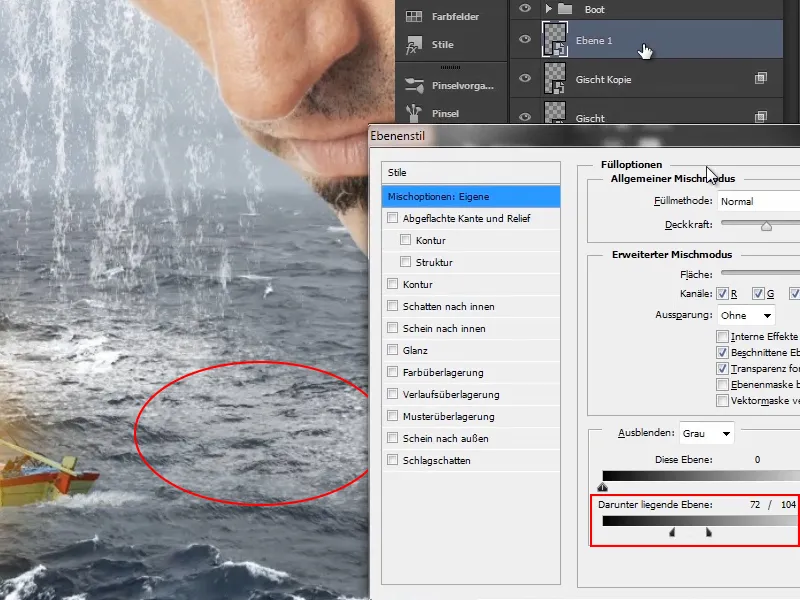Toggle visibility of the Ebene 1 layer
This screenshot has height=600, width=800.
tap(524, 39)
